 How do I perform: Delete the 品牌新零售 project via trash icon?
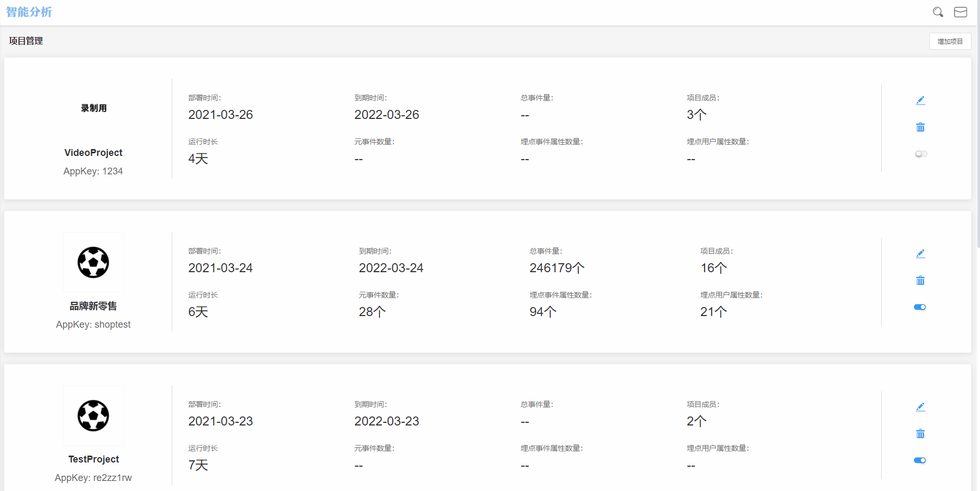coord(920,281)
